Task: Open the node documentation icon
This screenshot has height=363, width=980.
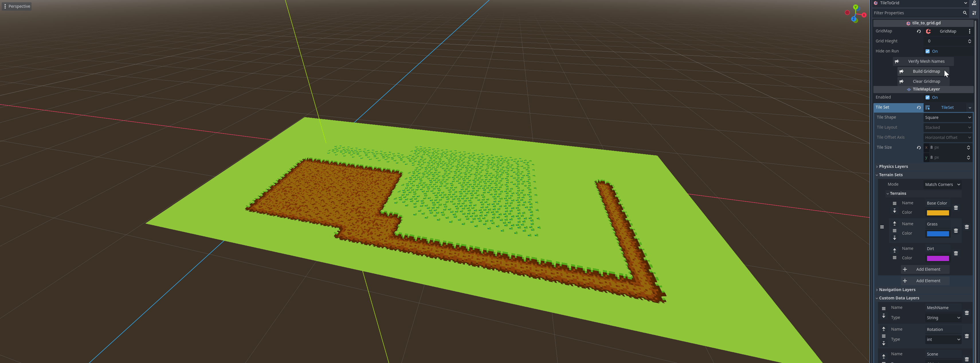Action: (974, 3)
